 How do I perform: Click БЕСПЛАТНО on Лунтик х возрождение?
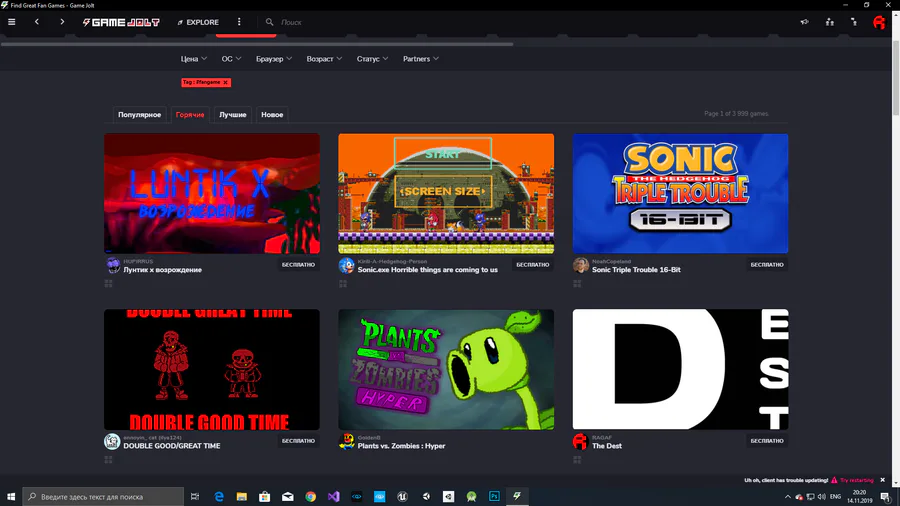tap(298, 265)
